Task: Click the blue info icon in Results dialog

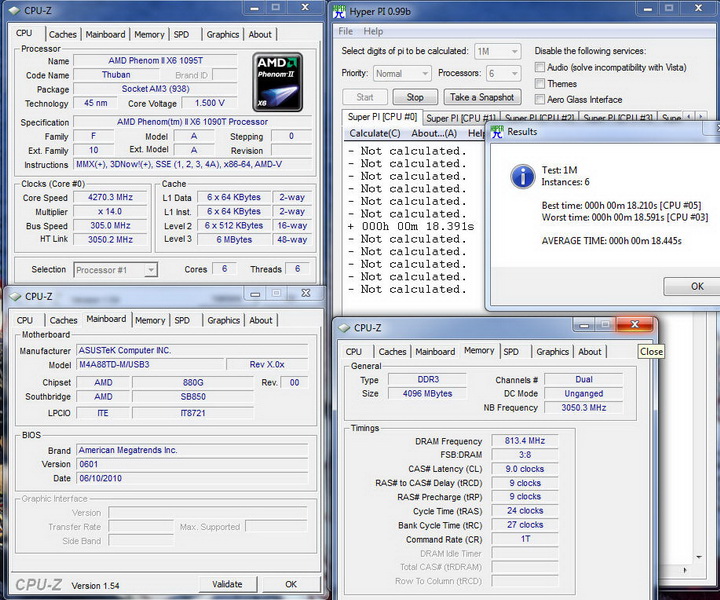Action: 523,177
